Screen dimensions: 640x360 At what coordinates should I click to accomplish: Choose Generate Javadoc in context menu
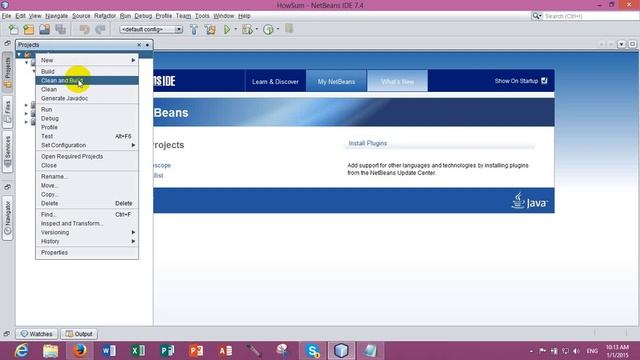point(87,98)
